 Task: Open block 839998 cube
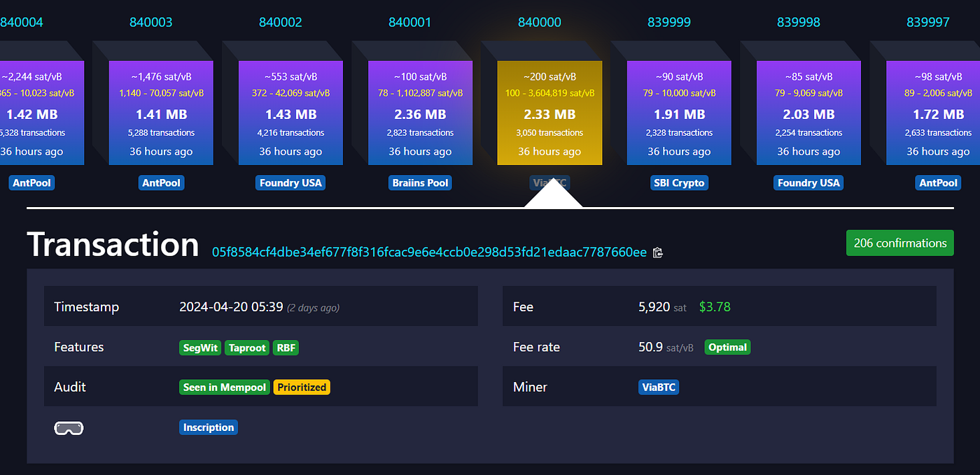(x=808, y=113)
